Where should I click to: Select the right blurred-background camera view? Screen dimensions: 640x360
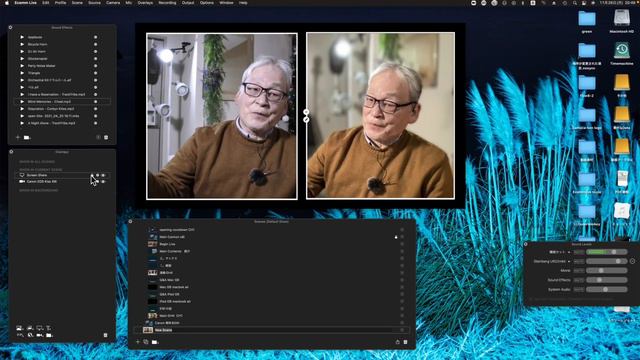(x=380, y=116)
